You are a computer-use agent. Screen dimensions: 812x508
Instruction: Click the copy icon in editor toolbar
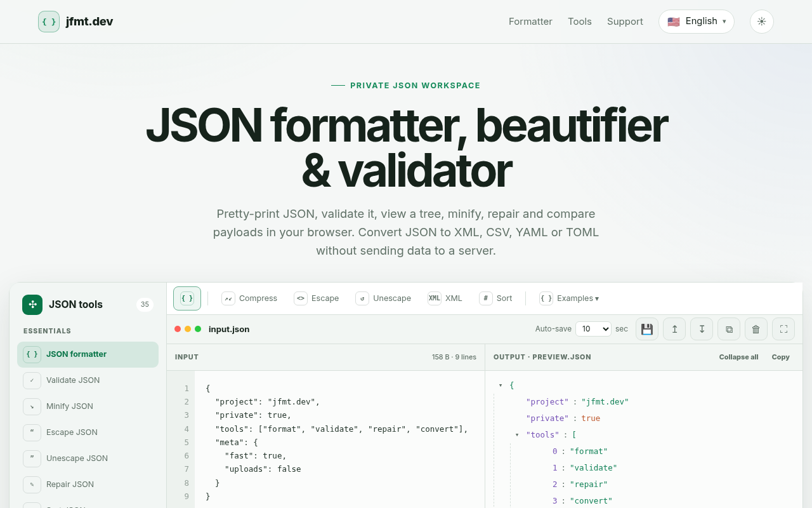(x=729, y=329)
